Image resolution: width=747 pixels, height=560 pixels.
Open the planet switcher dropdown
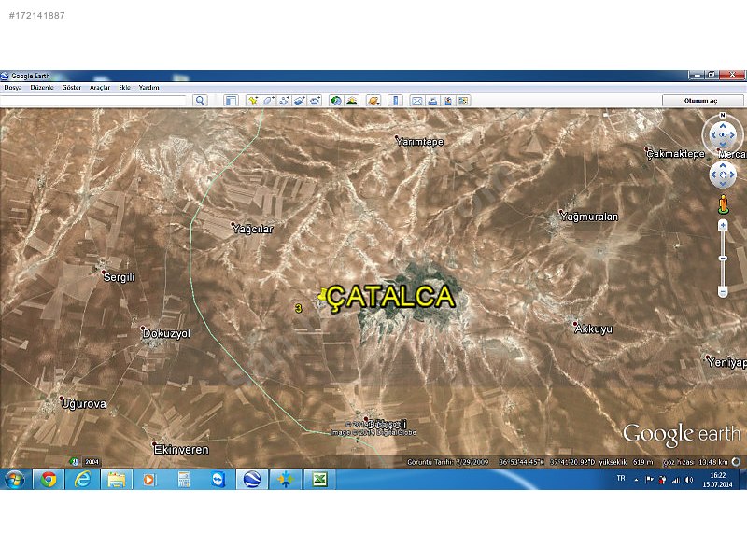[373, 101]
